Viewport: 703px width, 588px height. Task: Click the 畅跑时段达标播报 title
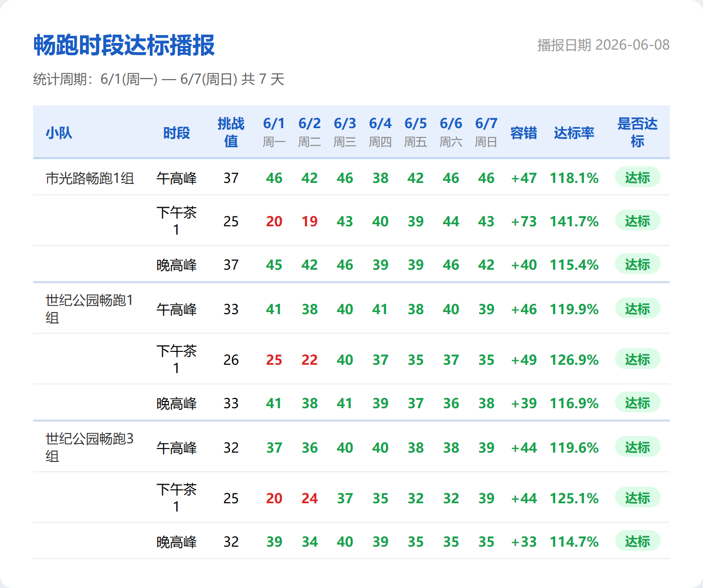pos(124,45)
